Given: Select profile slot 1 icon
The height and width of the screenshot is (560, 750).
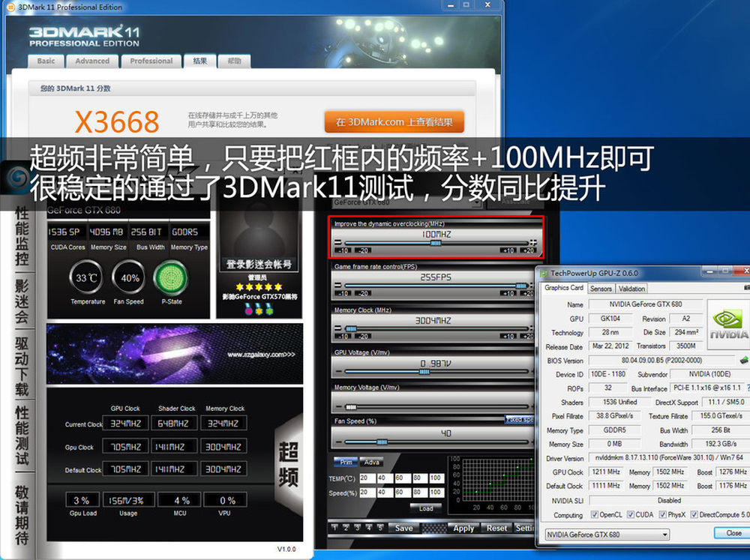Looking at the screenshot, I should (334, 528).
